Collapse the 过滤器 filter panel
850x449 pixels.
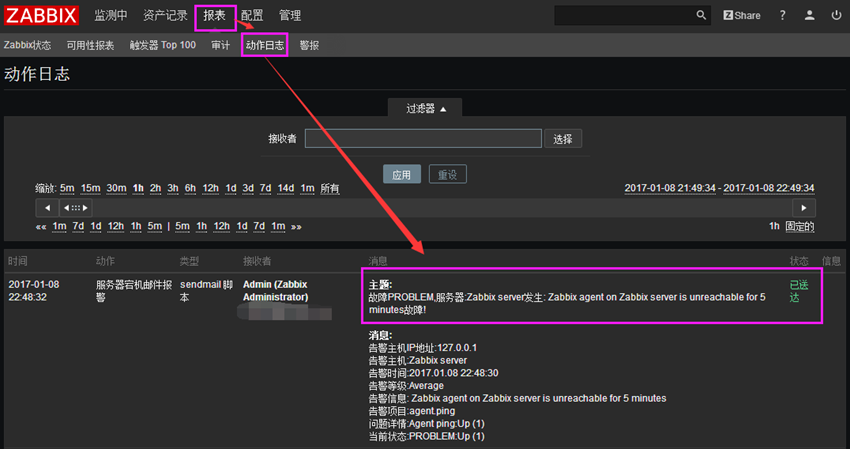(x=426, y=108)
